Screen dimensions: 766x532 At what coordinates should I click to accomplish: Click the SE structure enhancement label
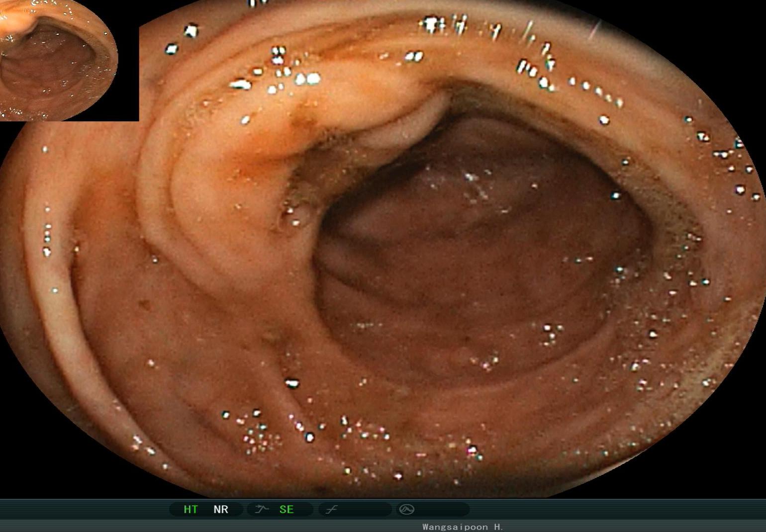point(287,510)
